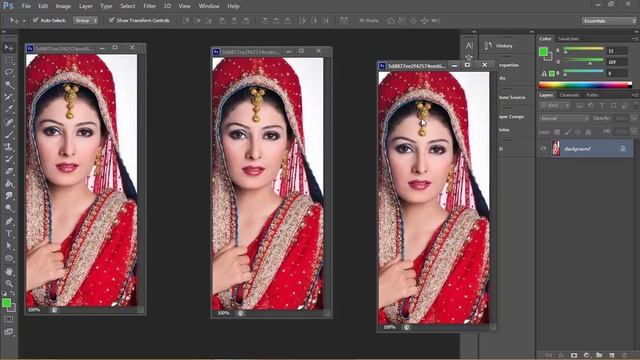640x360 pixels.
Task: Toggle type layer filter icon
Action: pyautogui.click(x=602, y=105)
